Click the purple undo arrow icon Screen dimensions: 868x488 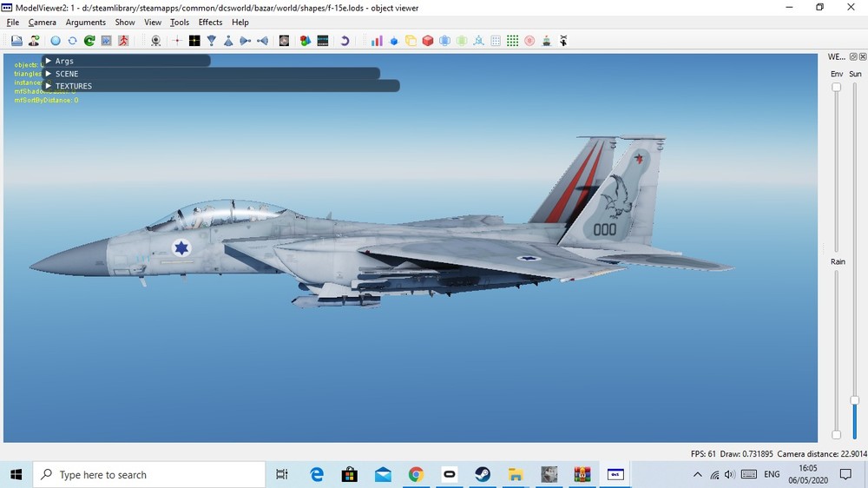pos(345,41)
